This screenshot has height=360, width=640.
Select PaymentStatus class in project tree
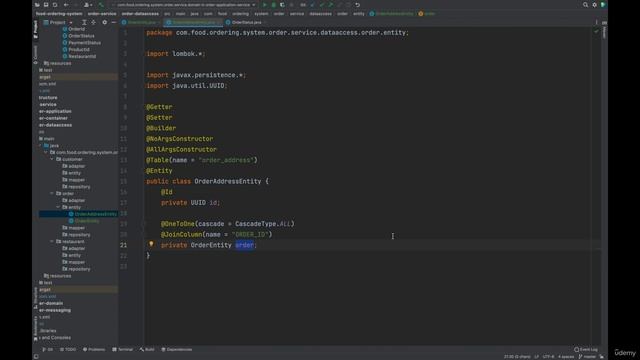click(x=84, y=43)
